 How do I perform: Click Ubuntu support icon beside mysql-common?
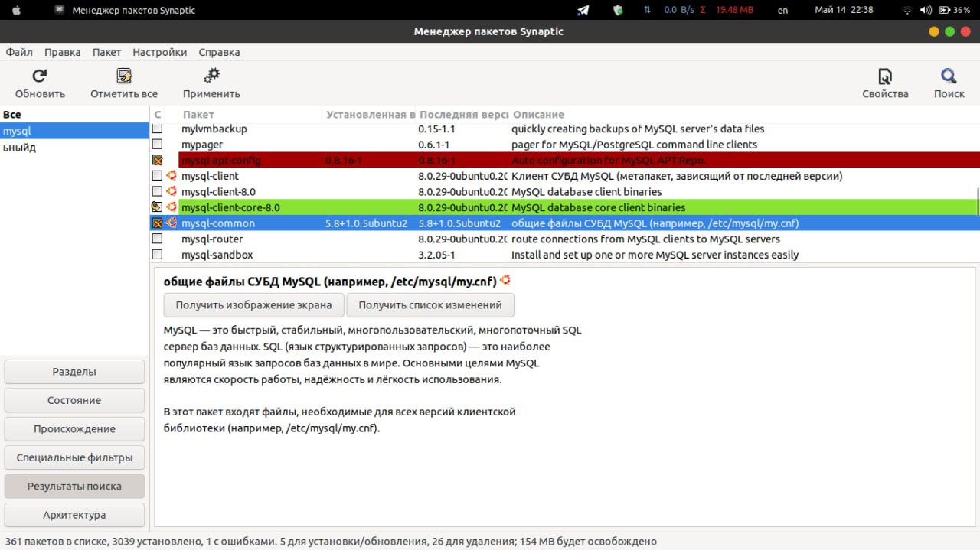click(x=171, y=223)
